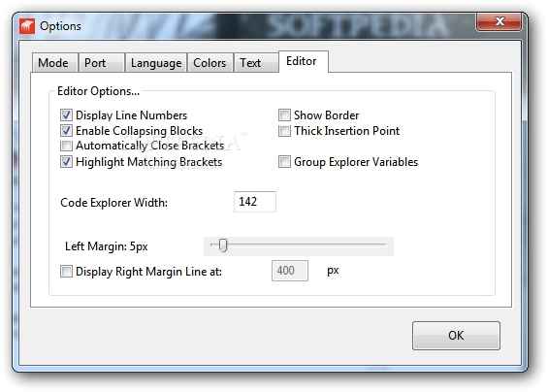Switch to the Mode tab
This screenshot has height=392, width=548.
[x=55, y=63]
